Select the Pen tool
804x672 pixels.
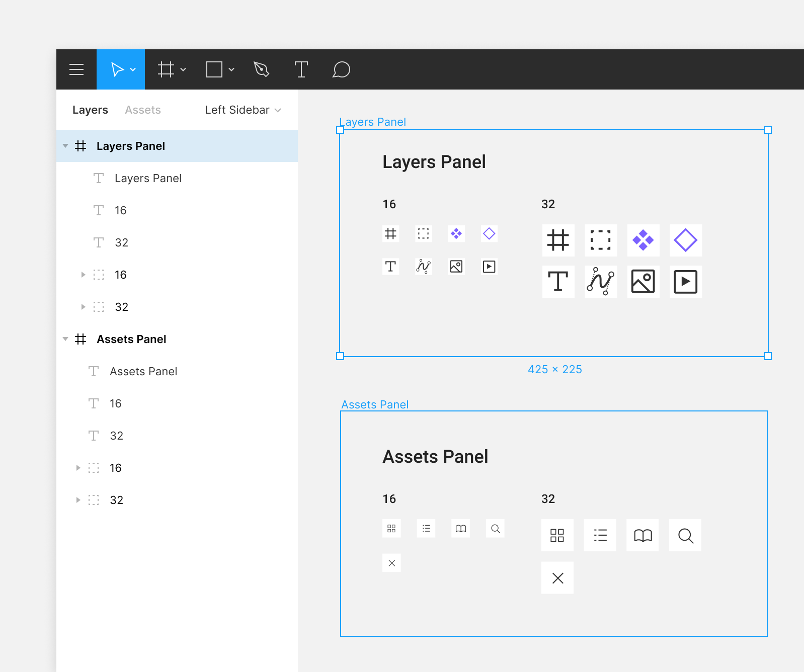point(262,69)
